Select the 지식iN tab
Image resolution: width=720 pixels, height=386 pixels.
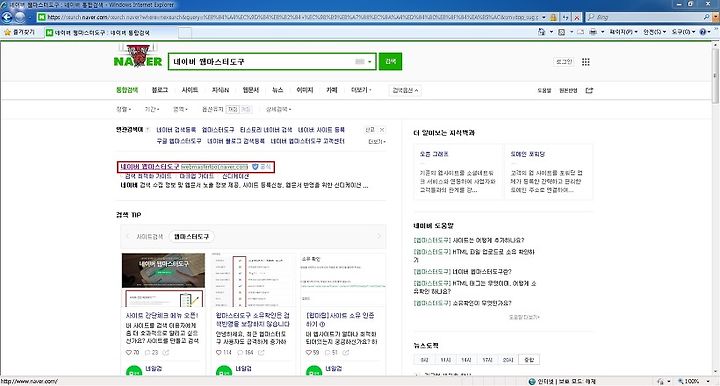(x=220, y=90)
